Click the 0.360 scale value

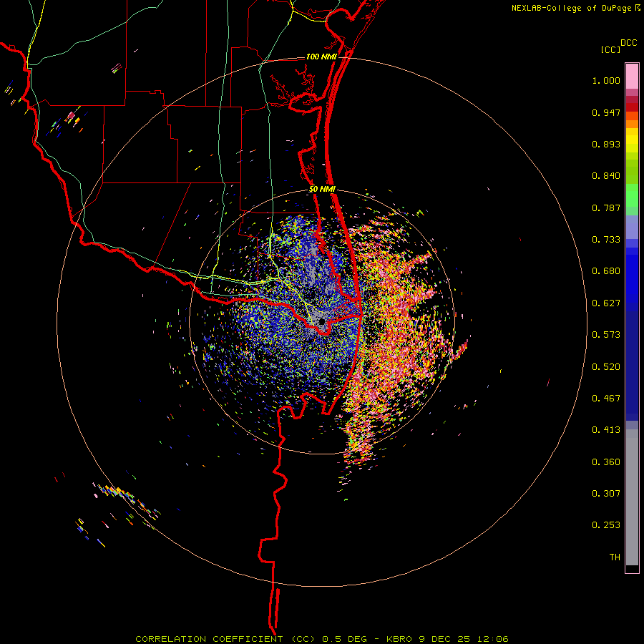[x=606, y=462]
